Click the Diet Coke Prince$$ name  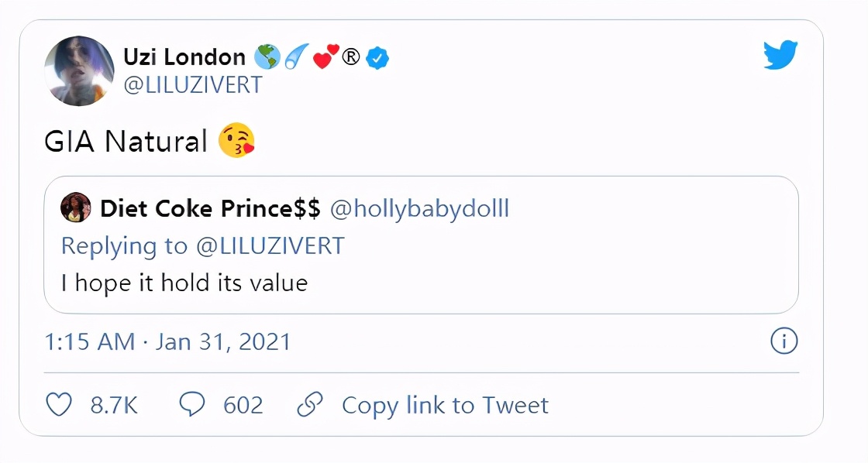pos(210,208)
